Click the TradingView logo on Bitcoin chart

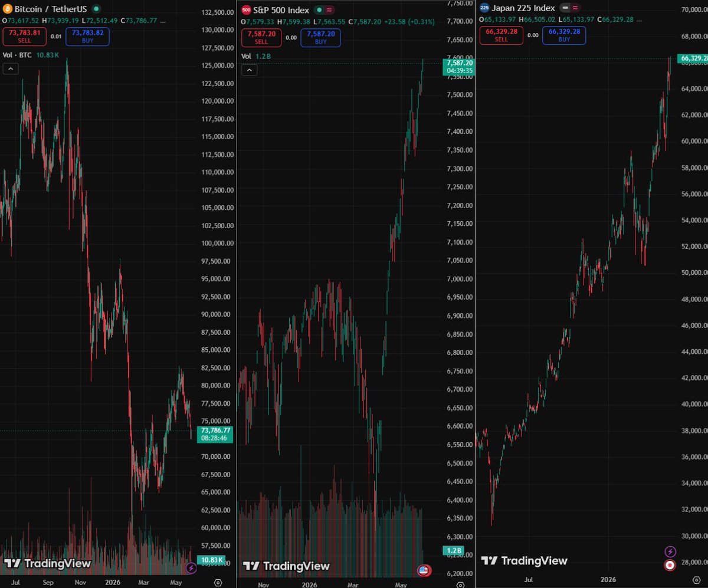pos(48,563)
